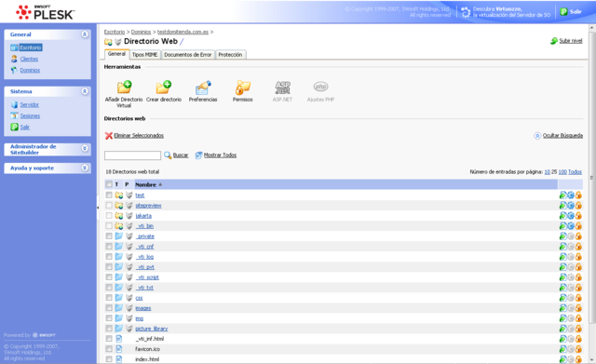This screenshot has width=596, height=364.
Task: Click Dominios link in sidebar
Action: coord(30,71)
